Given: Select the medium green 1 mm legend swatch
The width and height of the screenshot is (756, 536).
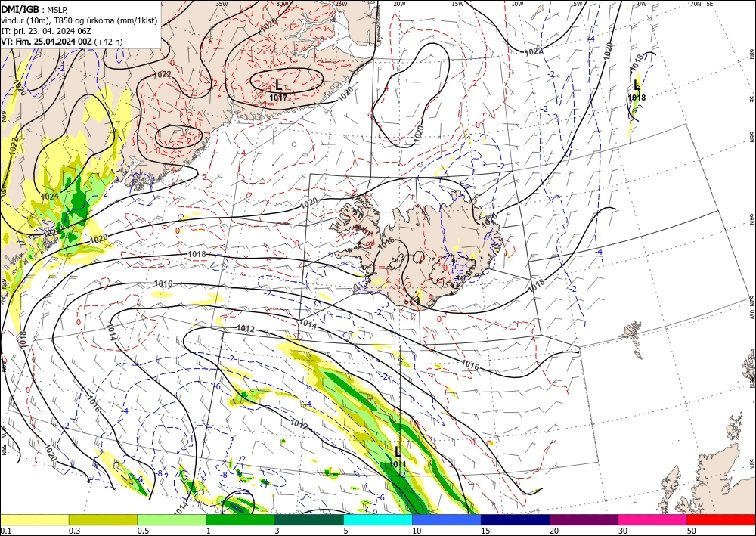Looking at the screenshot, I should point(240,519).
